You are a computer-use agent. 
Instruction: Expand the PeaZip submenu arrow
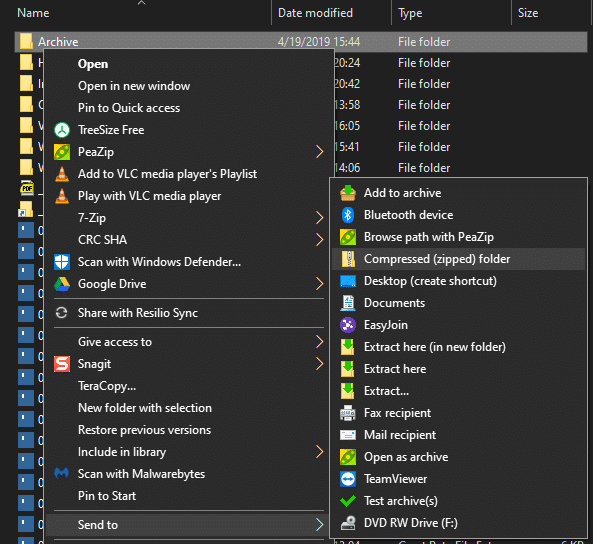320,152
